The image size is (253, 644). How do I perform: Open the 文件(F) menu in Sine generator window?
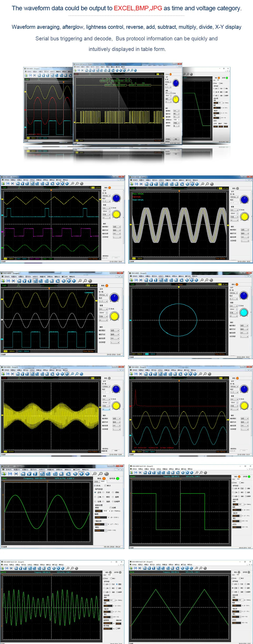coord(8,469)
